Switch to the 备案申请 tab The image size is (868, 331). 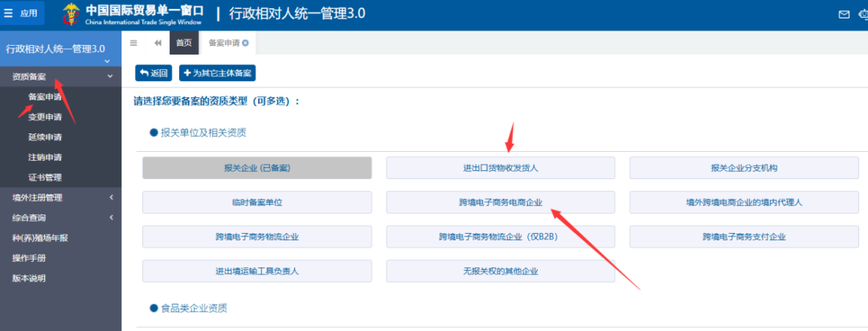(x=224, y=43)
